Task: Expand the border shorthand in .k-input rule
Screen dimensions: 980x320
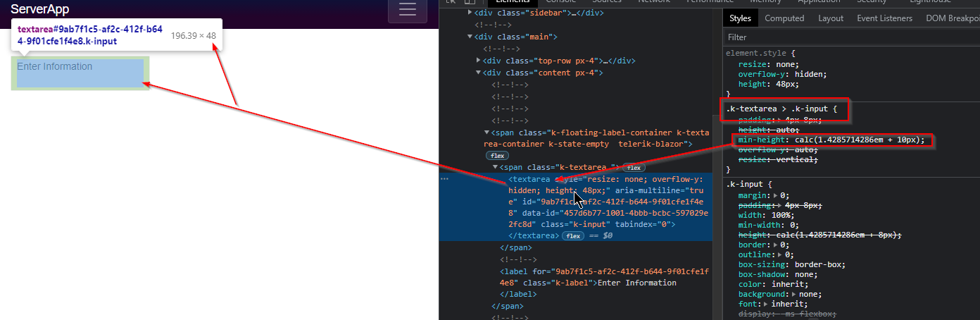Action: click(776, 245)
